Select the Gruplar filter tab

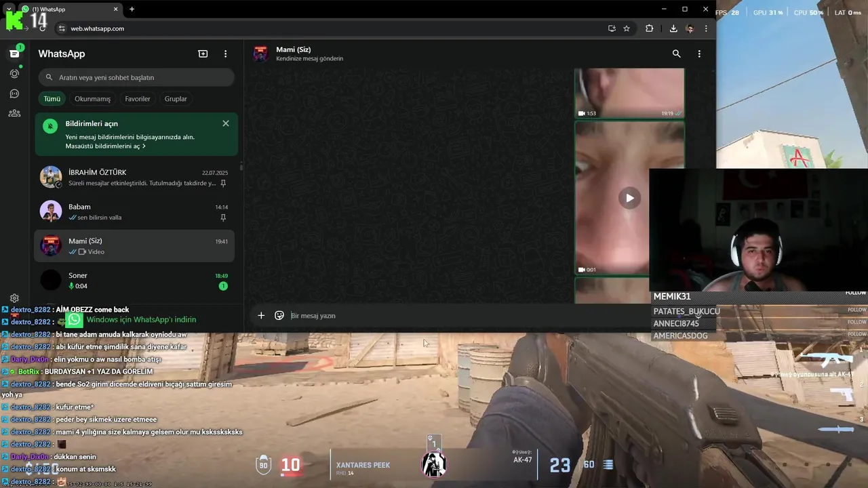(176, 99)
